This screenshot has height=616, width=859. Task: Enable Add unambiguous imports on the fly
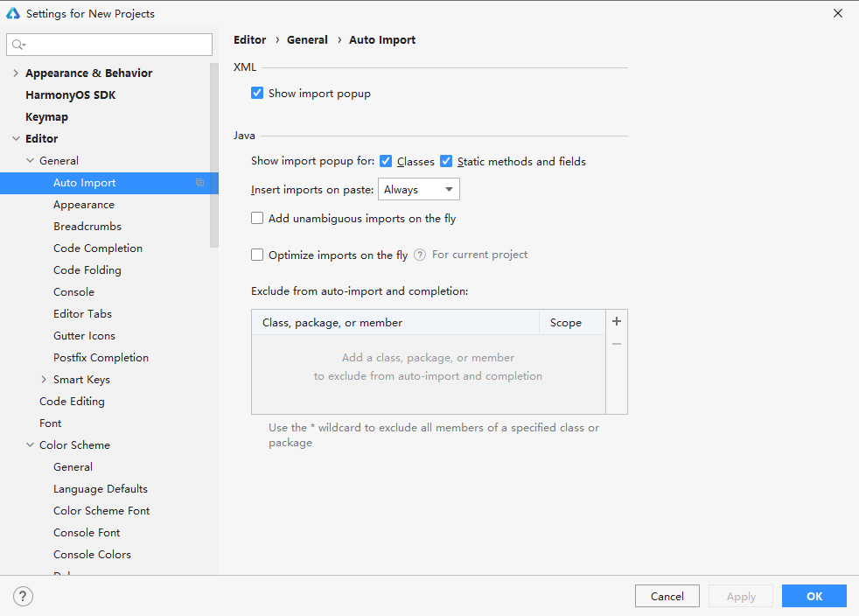tap(257, 218)
